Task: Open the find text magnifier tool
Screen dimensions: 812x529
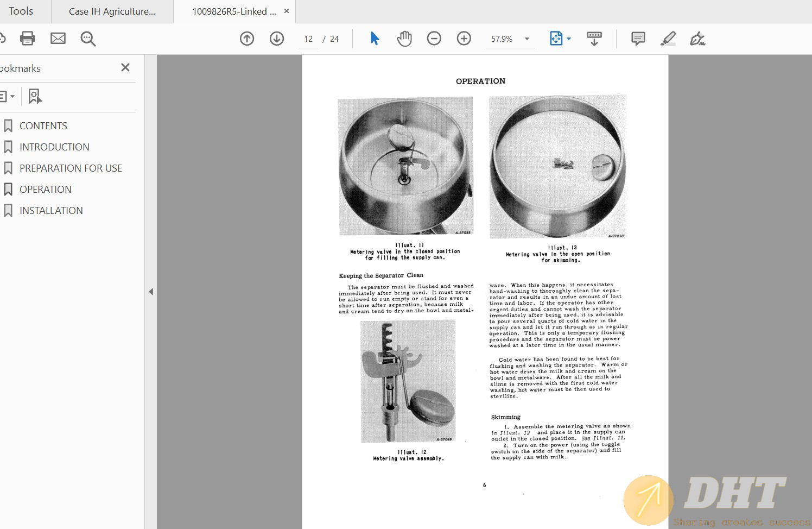Action: click(x=88, y=39)
